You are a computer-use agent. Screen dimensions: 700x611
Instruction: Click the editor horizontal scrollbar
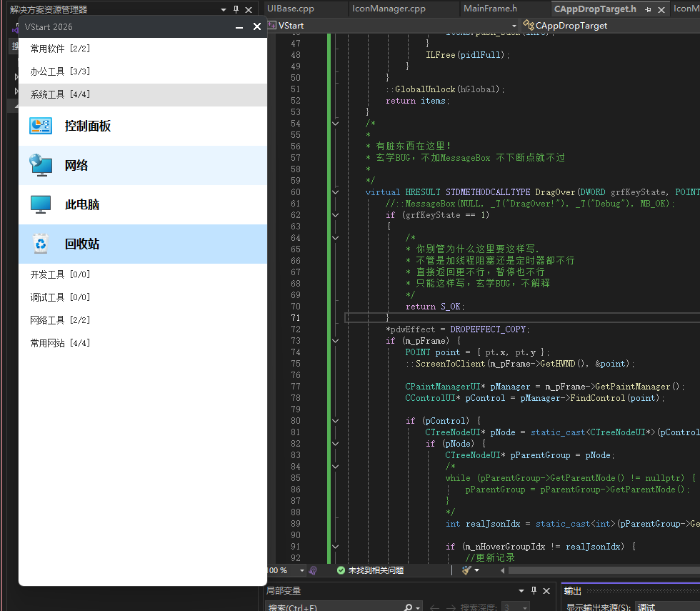click(x=600, y=570)
